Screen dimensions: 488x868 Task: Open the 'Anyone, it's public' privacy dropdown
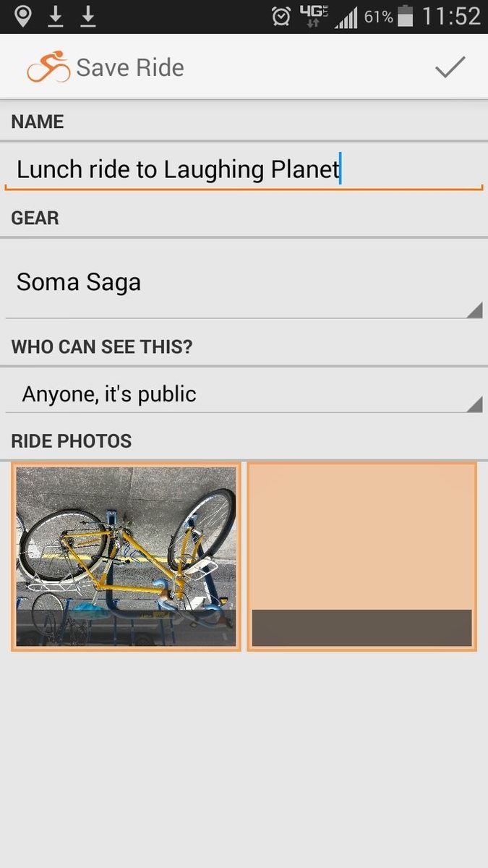pyautogui.click(x=244, y=394)
